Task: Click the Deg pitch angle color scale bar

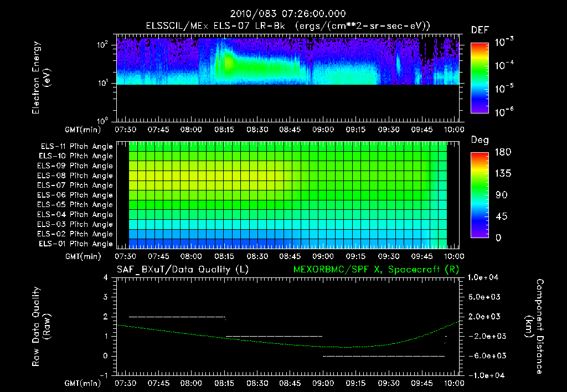Action: pos(480,195)
